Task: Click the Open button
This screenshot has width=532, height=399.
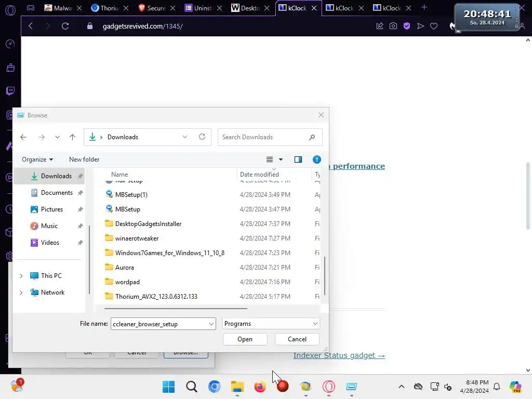Action: pyautogui.click(x=245, y=339)
